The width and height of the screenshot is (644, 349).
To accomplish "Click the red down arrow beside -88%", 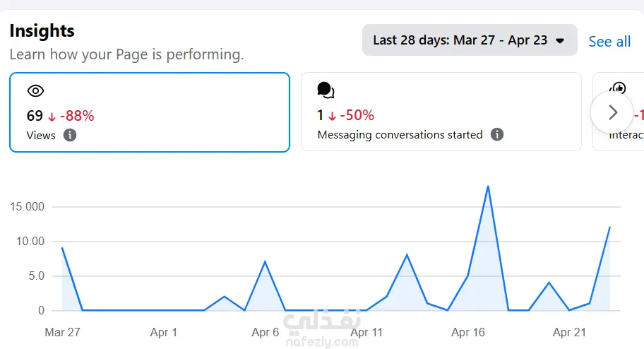I will tap(52, 117).
